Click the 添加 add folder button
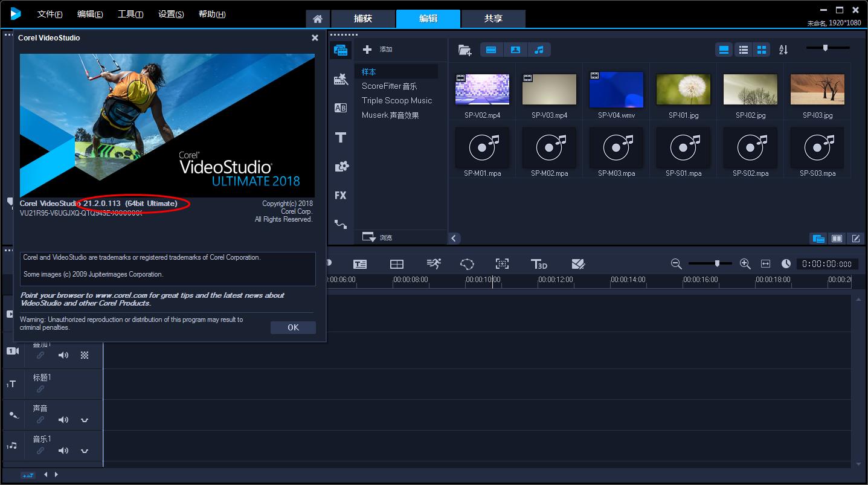 (378, 50)
